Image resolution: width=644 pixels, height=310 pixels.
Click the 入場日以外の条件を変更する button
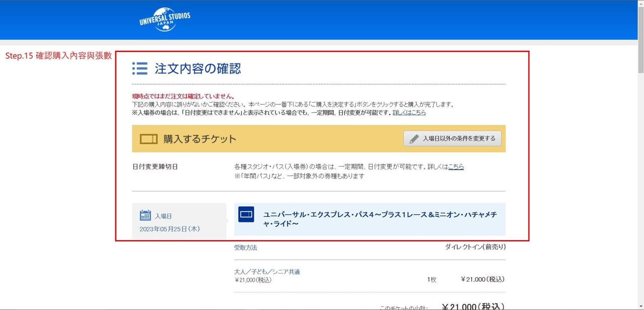pyautogui.click(x=452, y=138)
